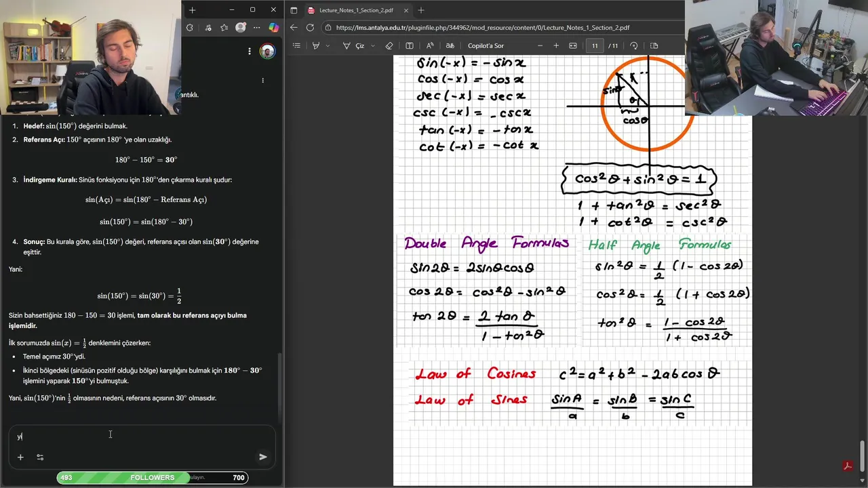
Task: Open the browser three-dot settings menu
Action: click(257, 28)
